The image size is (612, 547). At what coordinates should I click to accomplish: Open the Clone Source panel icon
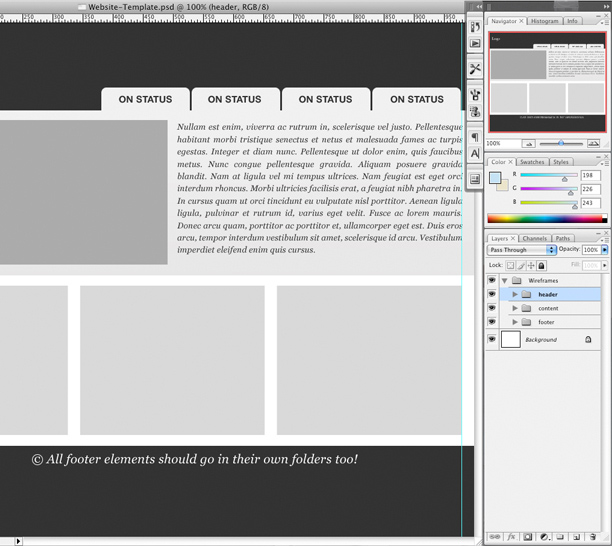[475, 112]
